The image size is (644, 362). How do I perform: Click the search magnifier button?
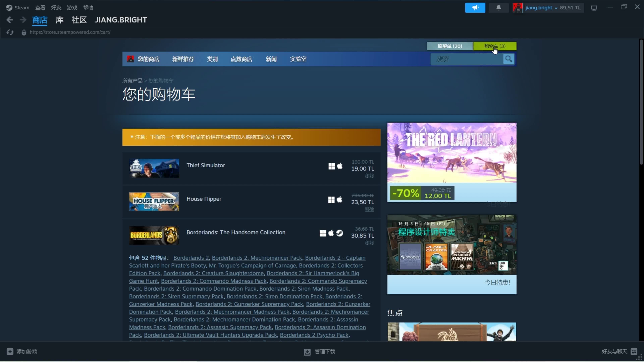tap(508, 59)
